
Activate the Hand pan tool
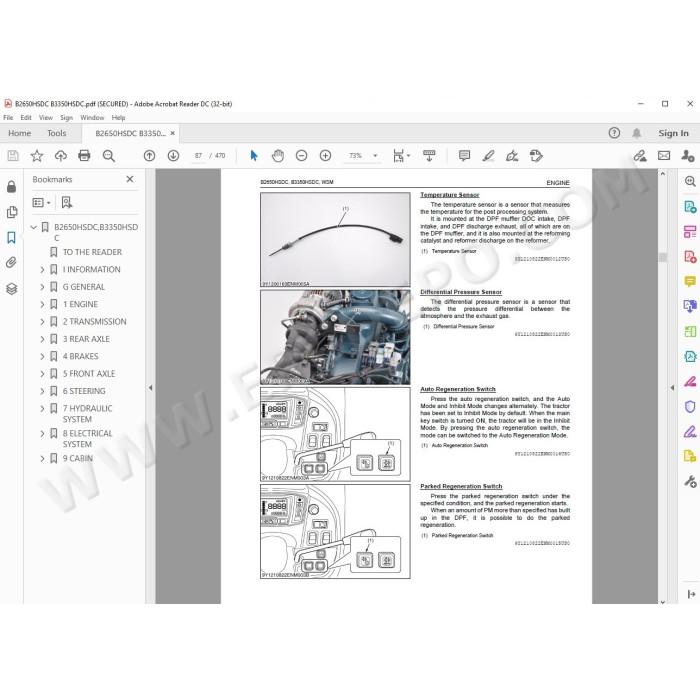278,155
